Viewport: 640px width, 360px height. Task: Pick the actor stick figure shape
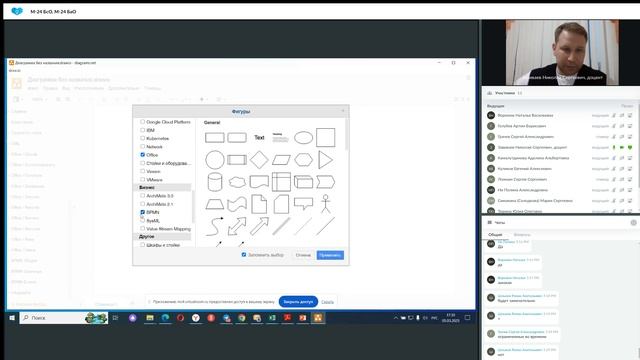pyautogui.click(x=325, y=204)
